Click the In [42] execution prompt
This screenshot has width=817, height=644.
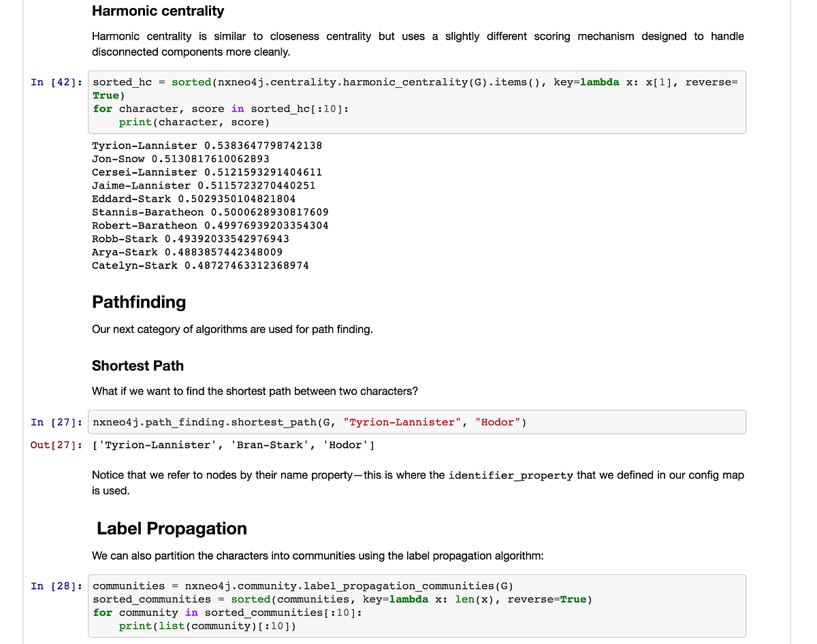pos(58,82)
